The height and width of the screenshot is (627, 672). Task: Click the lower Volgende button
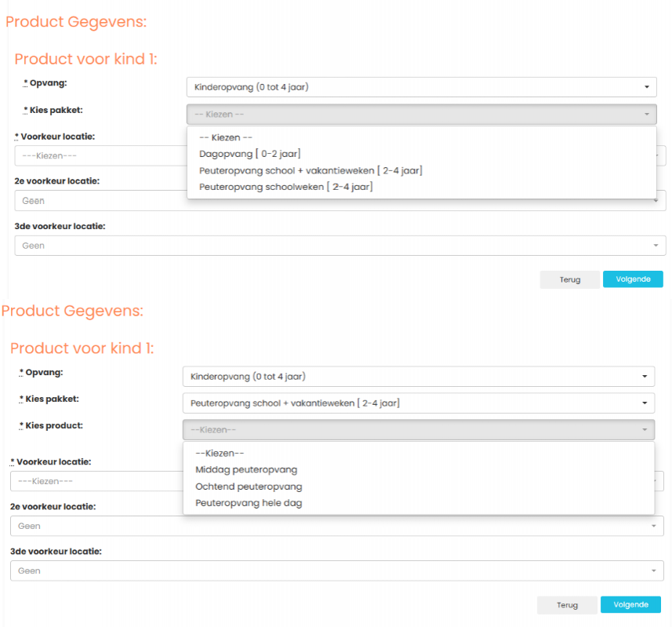(630, 604)
